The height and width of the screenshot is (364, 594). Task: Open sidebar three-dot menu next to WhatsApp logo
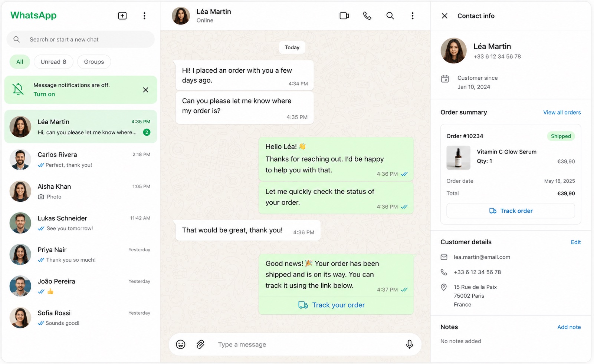tap(144, 16)
